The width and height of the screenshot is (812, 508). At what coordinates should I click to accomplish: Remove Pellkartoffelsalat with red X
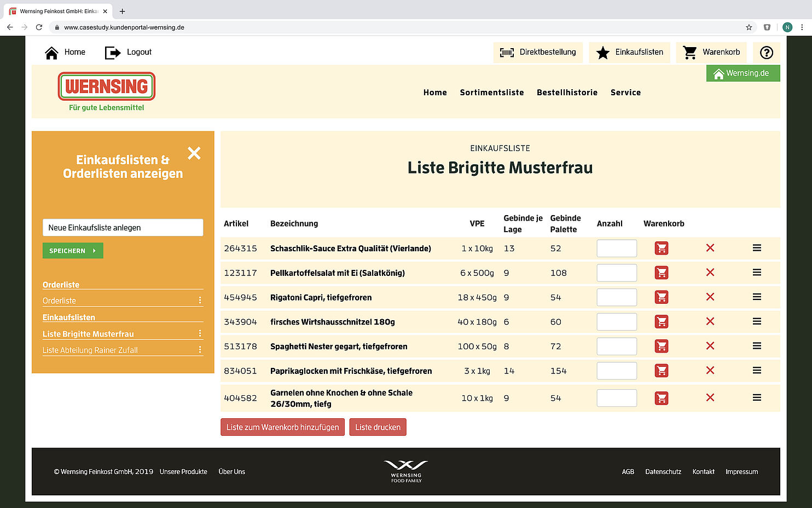click(710, 272)
